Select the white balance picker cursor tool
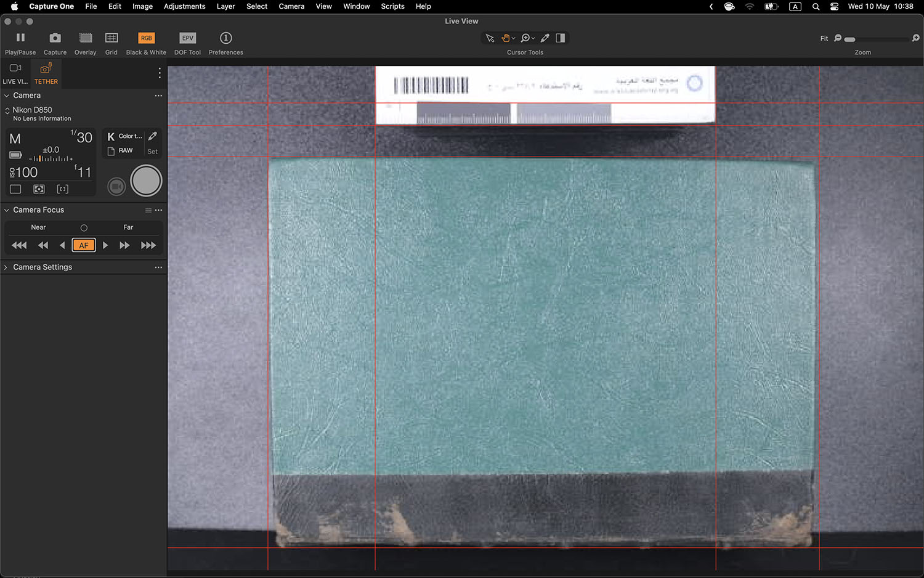924x578 pixels. pos(545,38)
